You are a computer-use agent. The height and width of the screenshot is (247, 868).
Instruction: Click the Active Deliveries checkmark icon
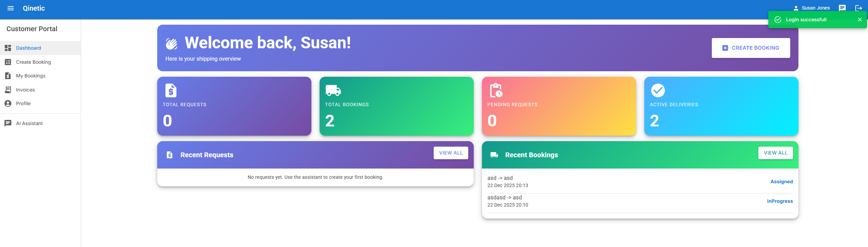(x=658, y=90)
